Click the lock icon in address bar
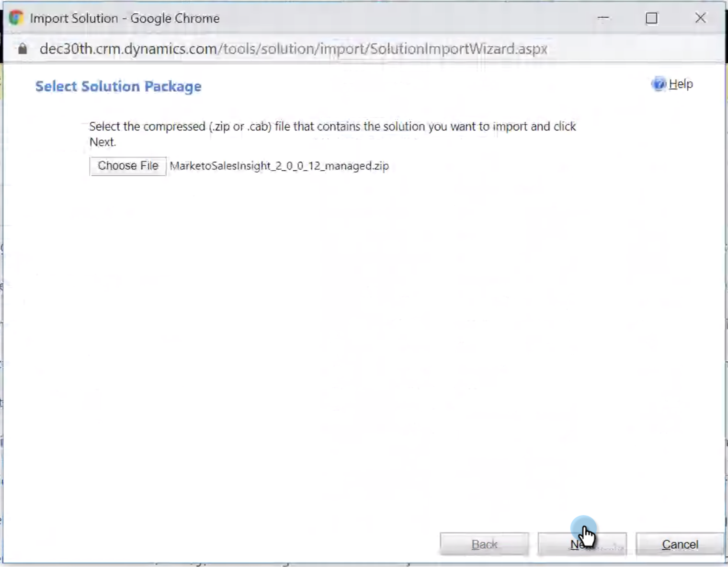 click(23, 49)
